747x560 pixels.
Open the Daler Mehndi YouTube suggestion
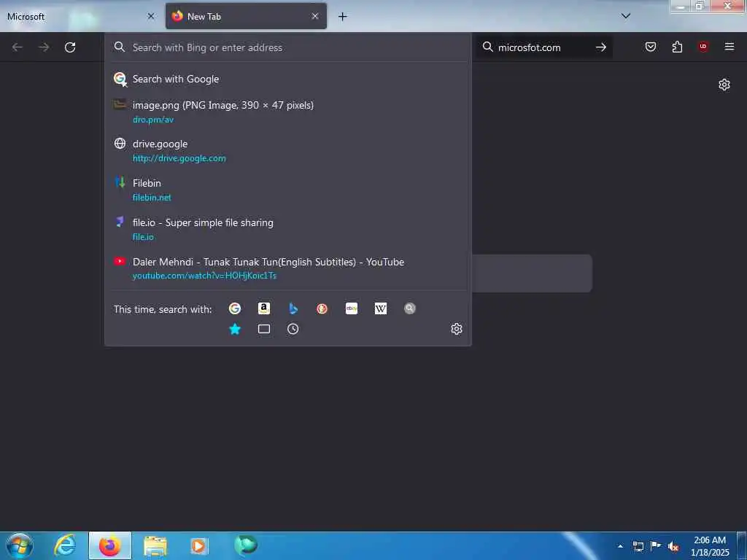(287, 268)
